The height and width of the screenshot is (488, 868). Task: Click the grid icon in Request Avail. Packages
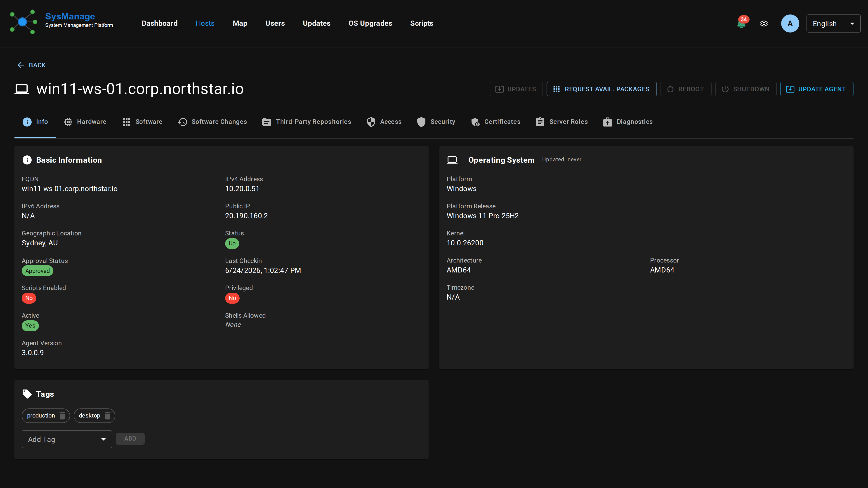pos(556,89)
